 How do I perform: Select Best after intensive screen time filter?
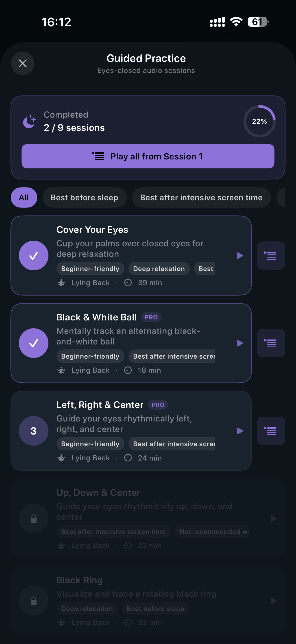(x=201, y=198)
